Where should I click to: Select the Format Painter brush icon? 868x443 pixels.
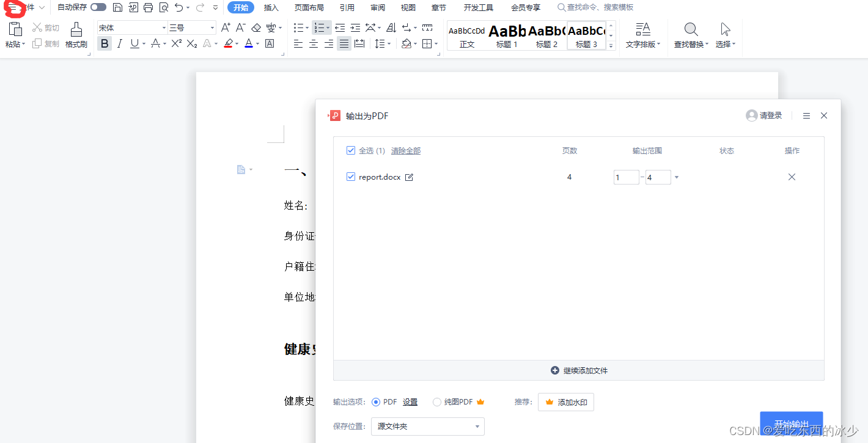pos(76,35)
